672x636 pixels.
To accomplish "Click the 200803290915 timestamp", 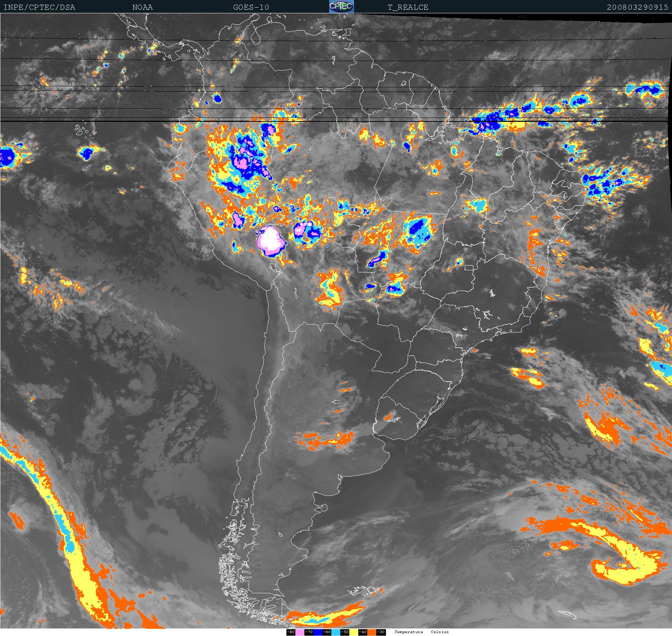I will 638,8.
